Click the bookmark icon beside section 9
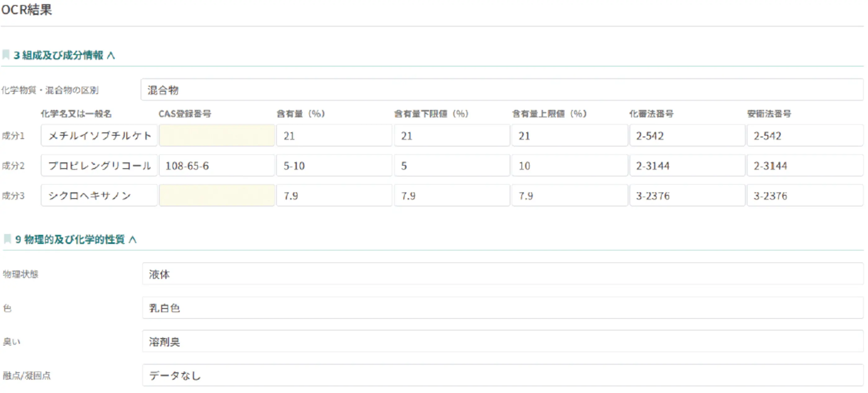The image size is (868, 393). point(7,239)
